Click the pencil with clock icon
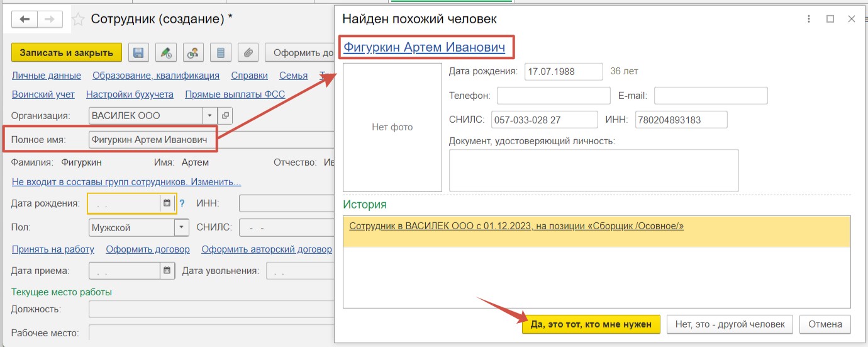Image resolution: width=868 pixels, height=347 pixels. pos(166,53)
